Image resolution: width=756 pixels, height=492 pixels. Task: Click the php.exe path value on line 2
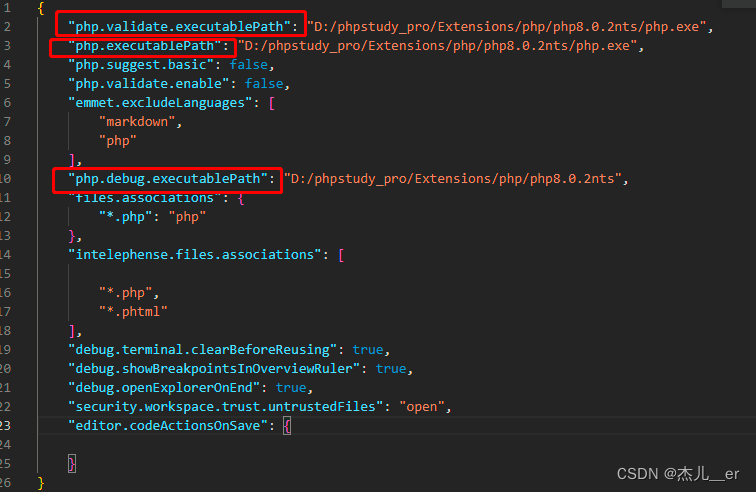[x=507, y=27]
